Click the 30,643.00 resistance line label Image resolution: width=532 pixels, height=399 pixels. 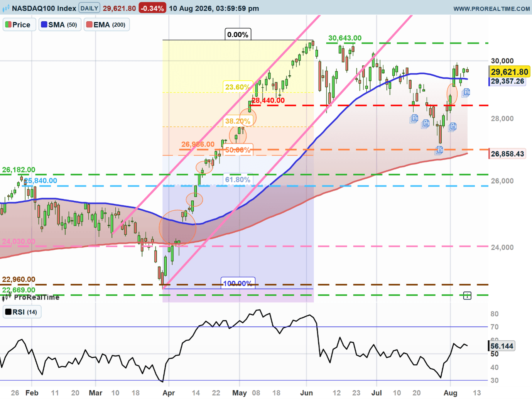pyautogui.click(x=345, y=38)
